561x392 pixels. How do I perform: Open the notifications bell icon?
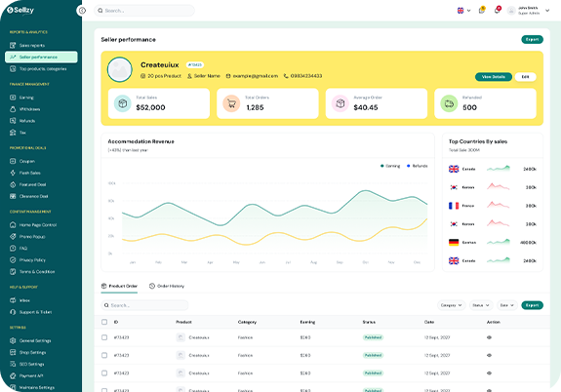point(497,10)
